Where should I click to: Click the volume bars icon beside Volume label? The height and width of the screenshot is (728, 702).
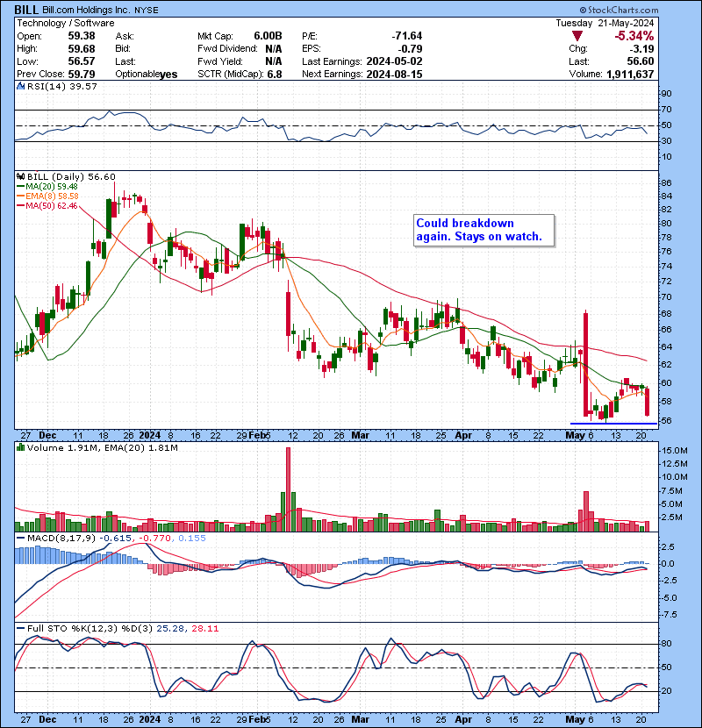[x=20, y=447]
